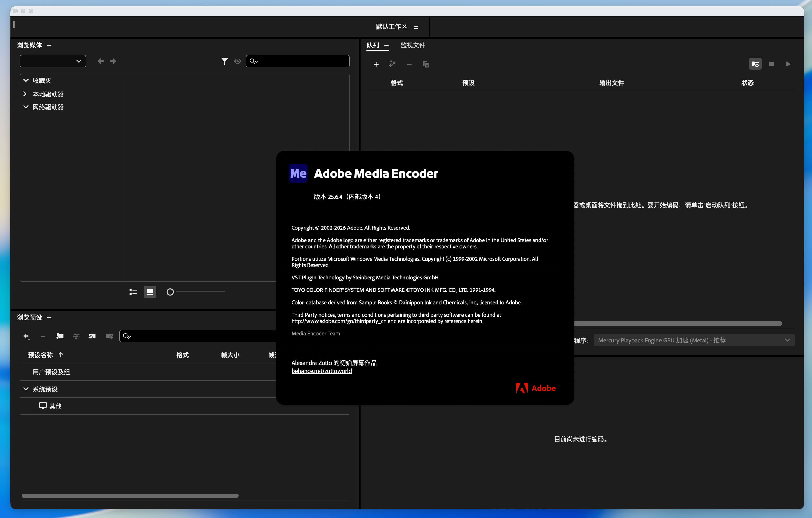Expand the 本地驱动器 tree node
This screenshot has height=518, width=812.
pos(25,94)
